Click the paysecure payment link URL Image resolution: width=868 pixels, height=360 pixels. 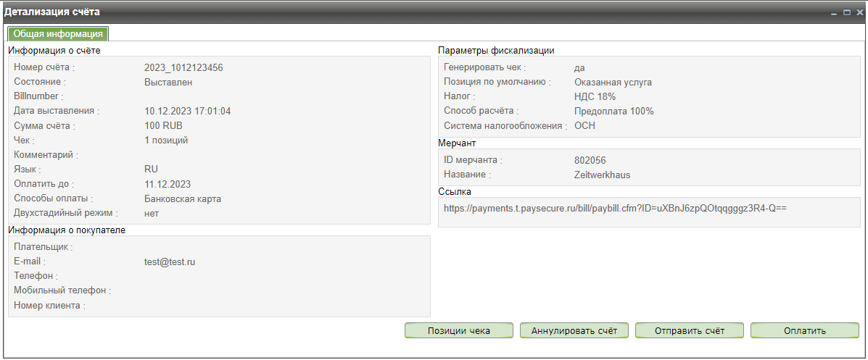click(615, 209)
